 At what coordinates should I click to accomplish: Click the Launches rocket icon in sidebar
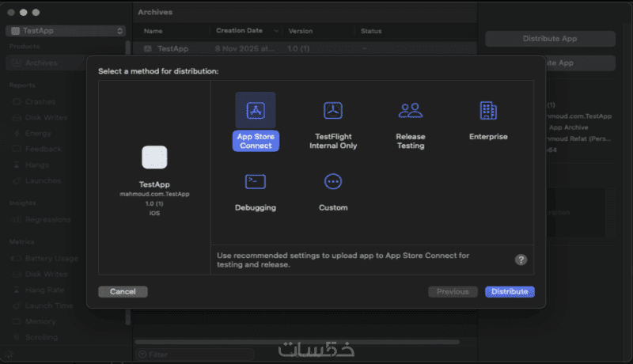click(x=17, y=180)
